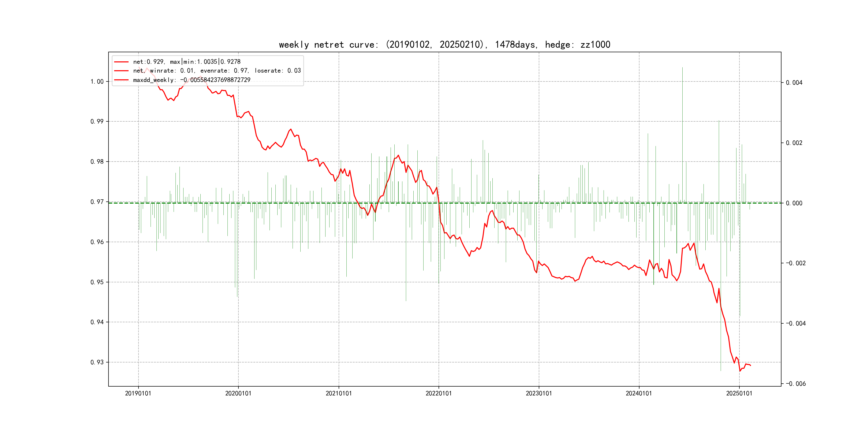Select the 0.002 right y-axis label
The image size is (868, 434).
(x=794, y=143)
